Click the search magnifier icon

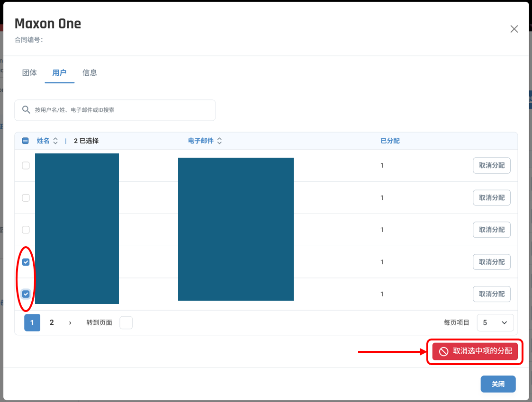[26, 109]
